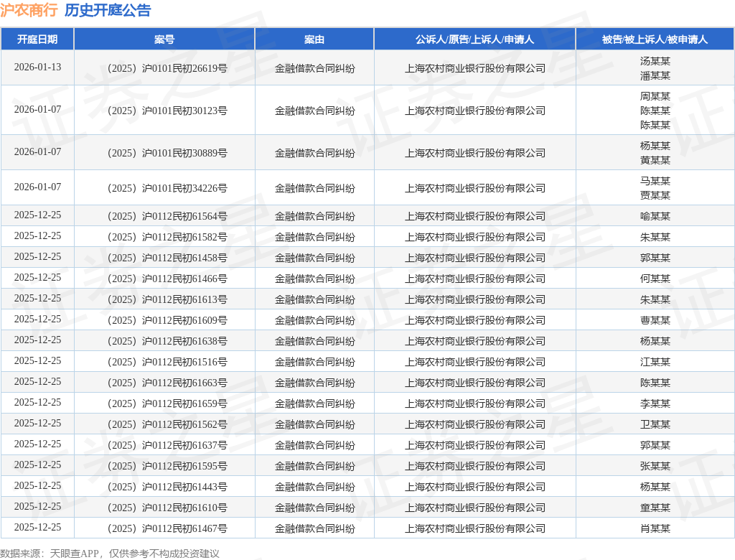The image size is (735, 560).
Task: Click the 公诉人/原告/上诉人/申请人 column header
Action: click(474, 39)
